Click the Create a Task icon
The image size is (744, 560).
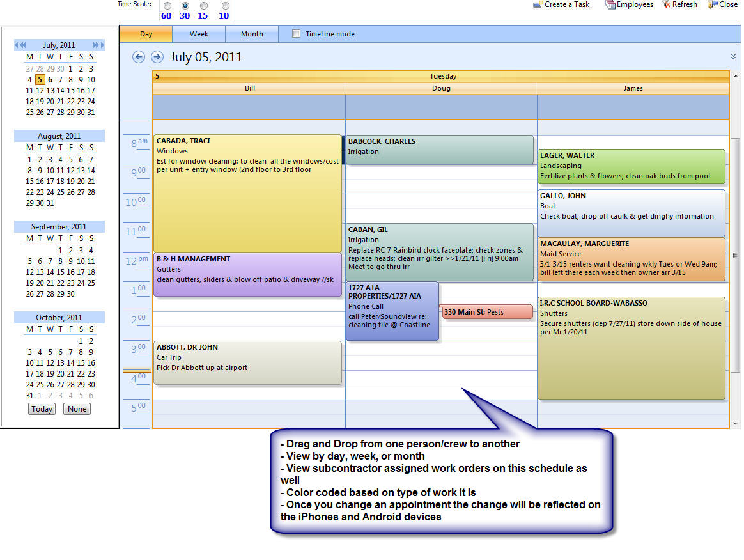tap(538, 4)
